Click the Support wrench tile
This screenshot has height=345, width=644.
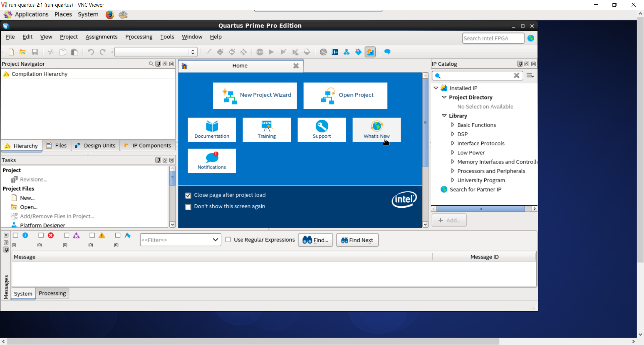click(321, 130)
